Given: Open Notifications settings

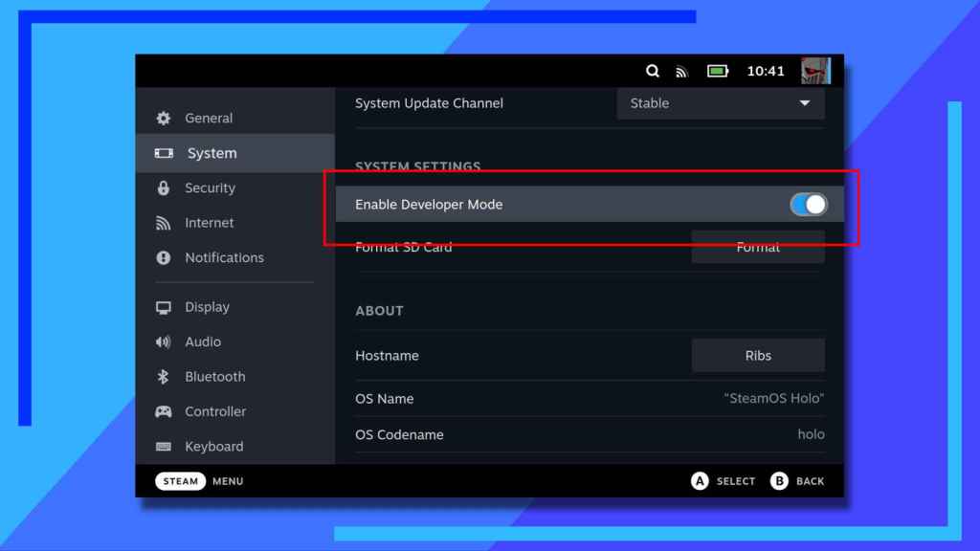Looking at the screenshot, I should pyautogui.click(x=235, y=257).
